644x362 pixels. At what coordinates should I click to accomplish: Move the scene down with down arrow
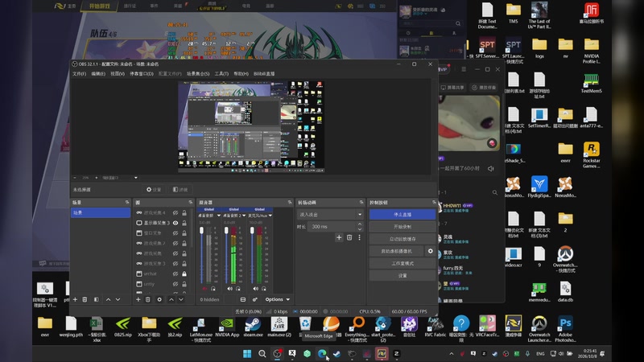pyautogui.click(x=118, y=299)
